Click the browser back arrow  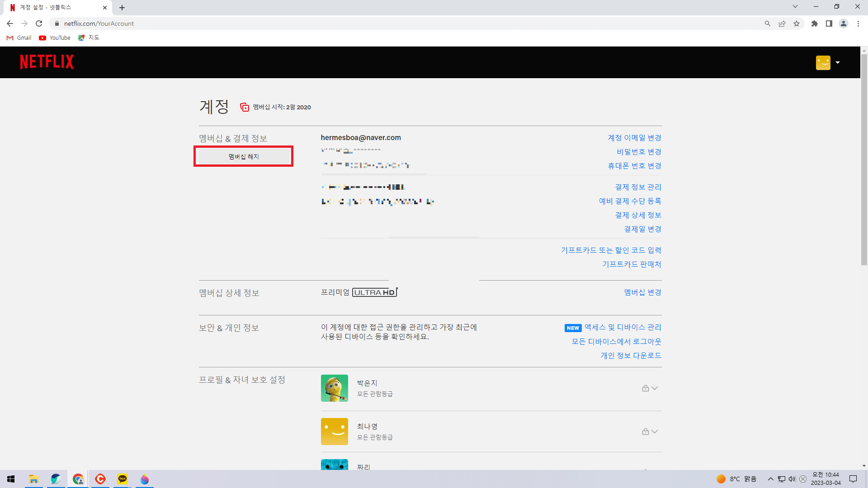click(10, 23)
